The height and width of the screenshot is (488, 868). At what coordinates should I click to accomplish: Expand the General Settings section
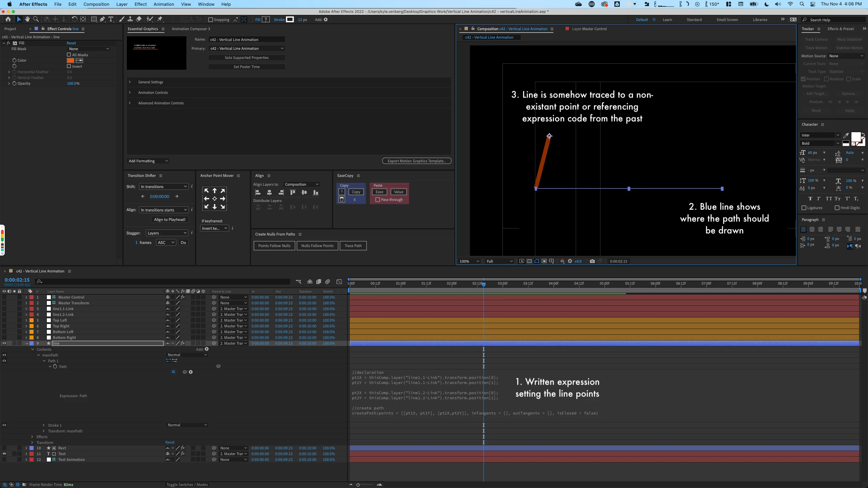click(x=130, y=82)
